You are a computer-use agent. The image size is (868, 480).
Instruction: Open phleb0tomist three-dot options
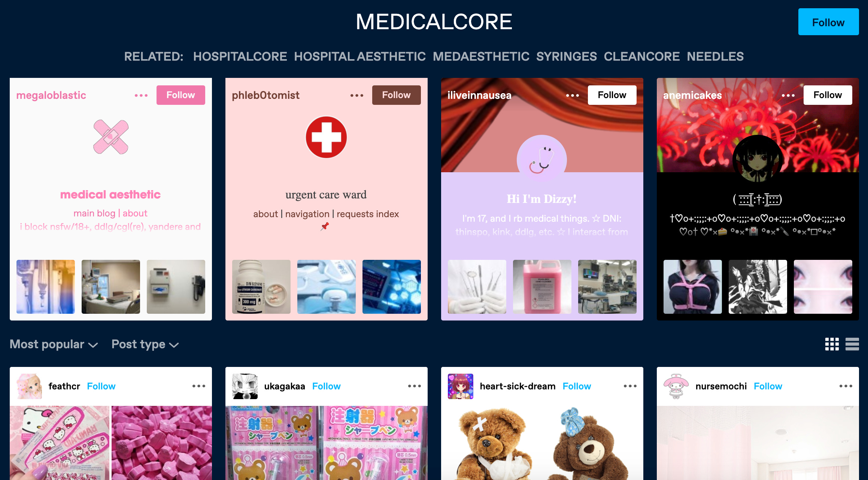pos(357,95)
